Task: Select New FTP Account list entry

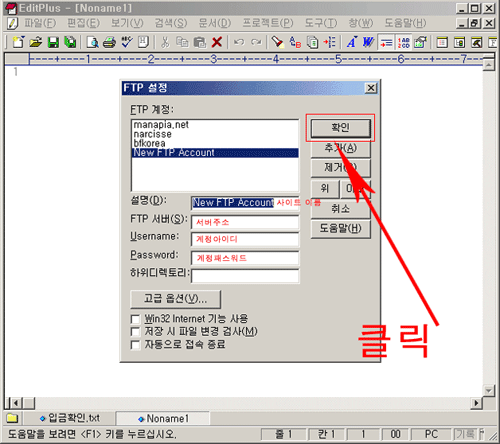Action: click(x=215, y=153)
